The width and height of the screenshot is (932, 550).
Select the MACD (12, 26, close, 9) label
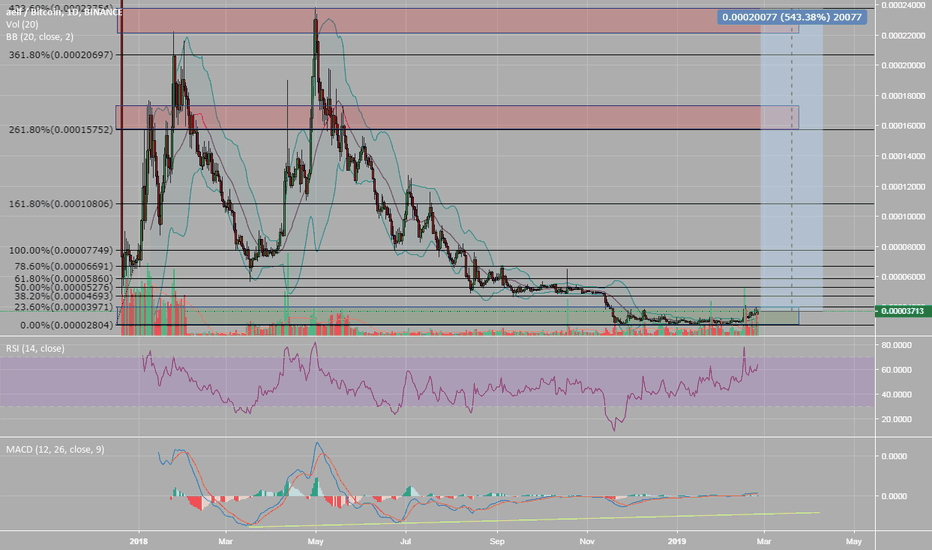(x=55, y=450)
